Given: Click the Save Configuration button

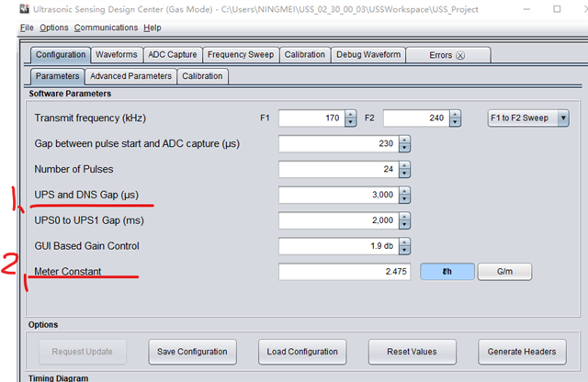Looking at the screenshot, I should (192, 352).
